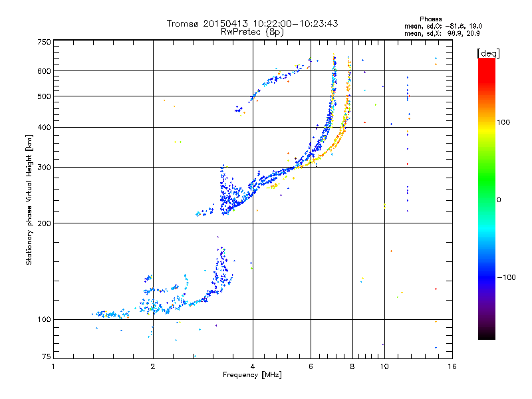Click the '-100' colorbar tick label

point(506,277)
